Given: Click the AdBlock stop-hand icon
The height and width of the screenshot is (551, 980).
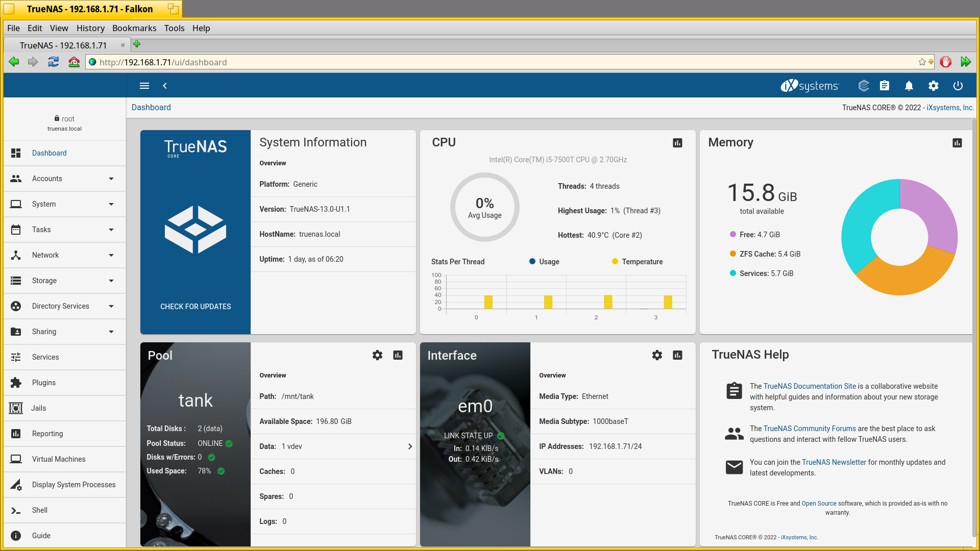Looking at the screenshot, I should pyautogui.click(x=946, y=62).
